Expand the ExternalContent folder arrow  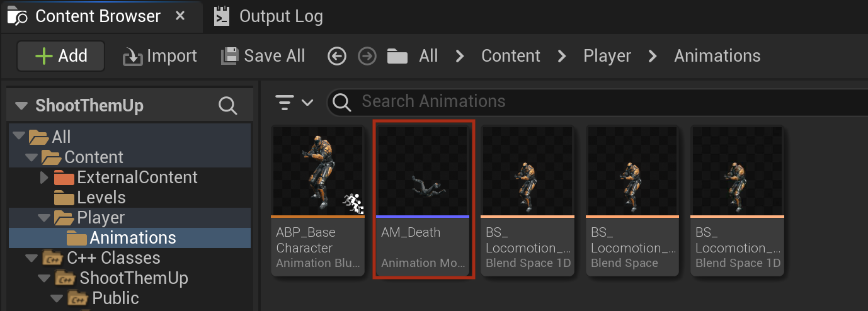43,178
